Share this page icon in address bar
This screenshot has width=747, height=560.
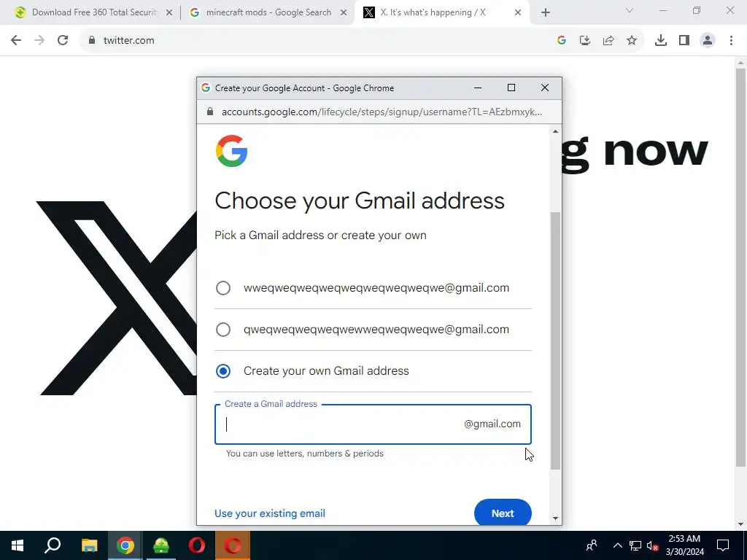tap(608, 41)
